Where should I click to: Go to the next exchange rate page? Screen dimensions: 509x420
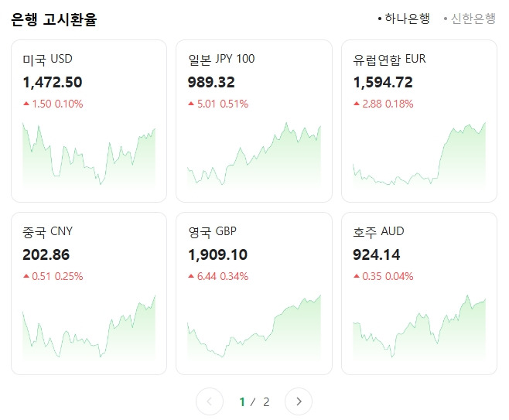299,401
